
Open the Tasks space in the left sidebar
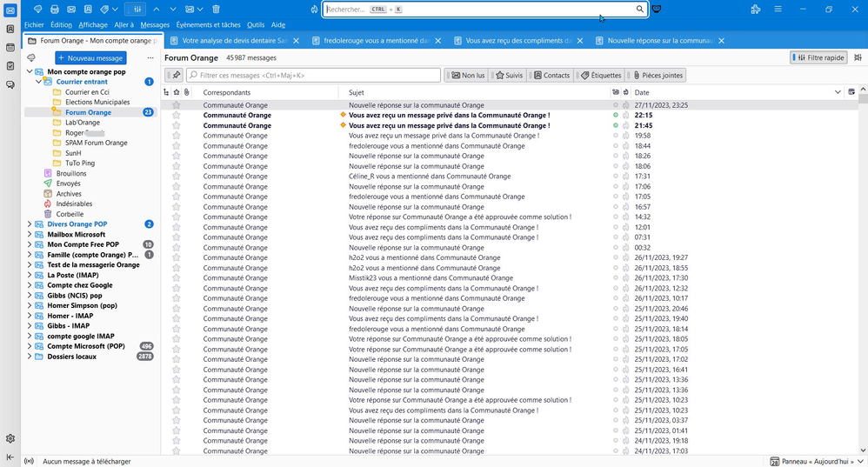click(x=10, y=66)
